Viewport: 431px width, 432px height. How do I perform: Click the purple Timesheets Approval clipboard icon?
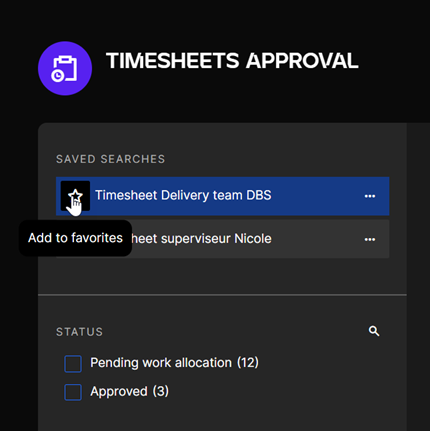click(x=65, y=68)
